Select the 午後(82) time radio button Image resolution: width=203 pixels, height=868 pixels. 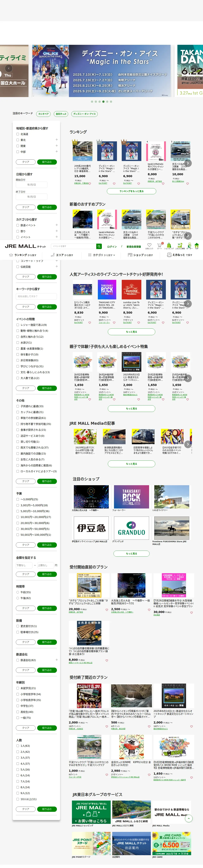click(18, 598)
